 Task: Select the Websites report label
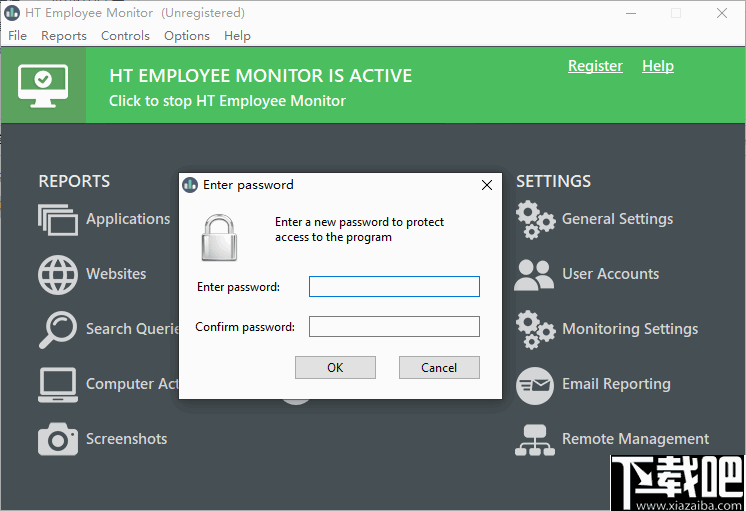116,274
